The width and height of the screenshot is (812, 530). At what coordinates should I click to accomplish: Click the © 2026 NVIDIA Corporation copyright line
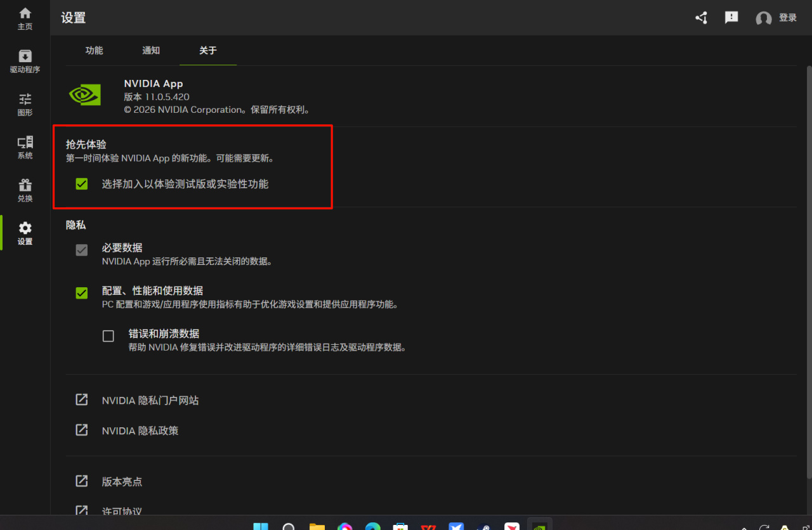(x=217, y=110)
